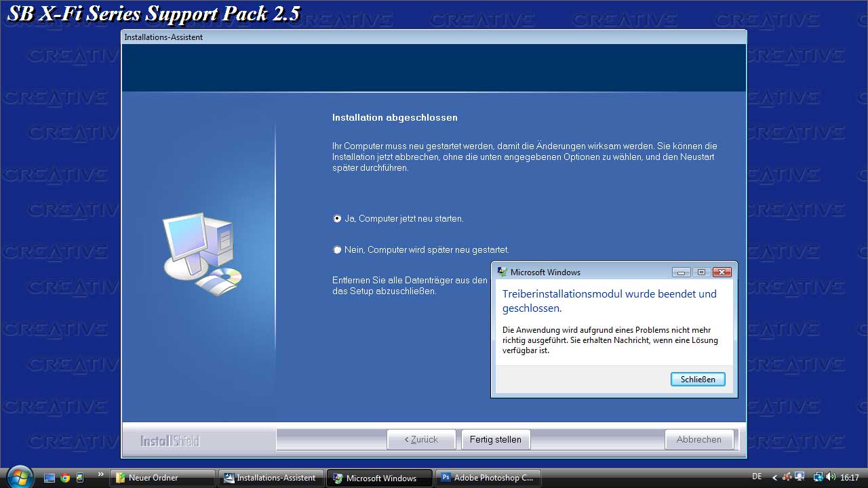
Task: Select 'Ja, Computer jetzt neu starten' radio button
Action: tap(337, 219)
